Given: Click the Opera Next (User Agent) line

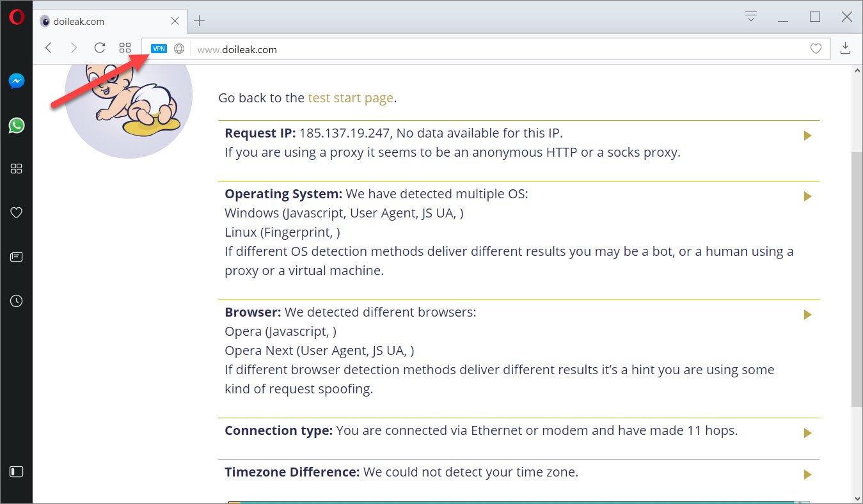Looking at the screenshot, I should click(x=319, y=350).
